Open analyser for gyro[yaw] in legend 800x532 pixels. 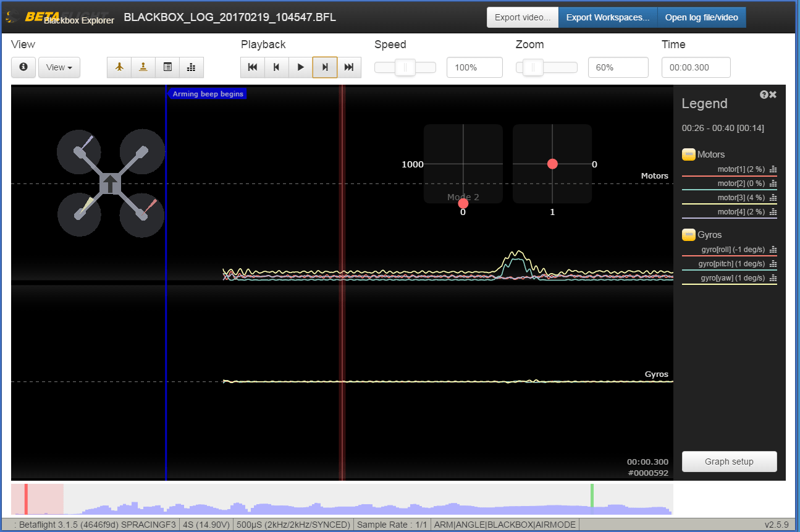tap(773, 278)
